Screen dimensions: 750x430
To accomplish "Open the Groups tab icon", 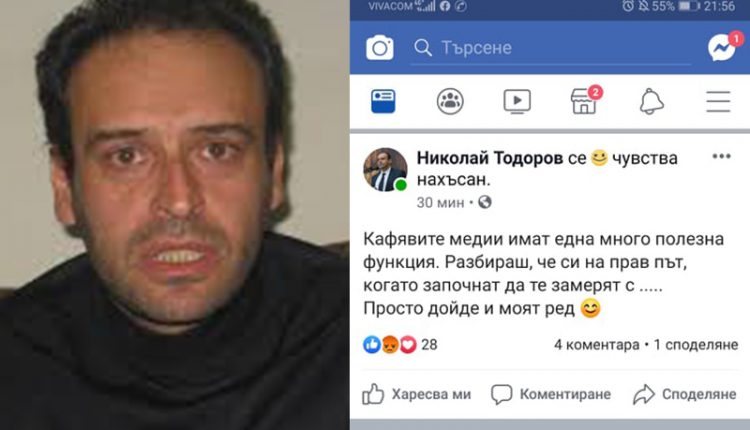I will (450, 101).
